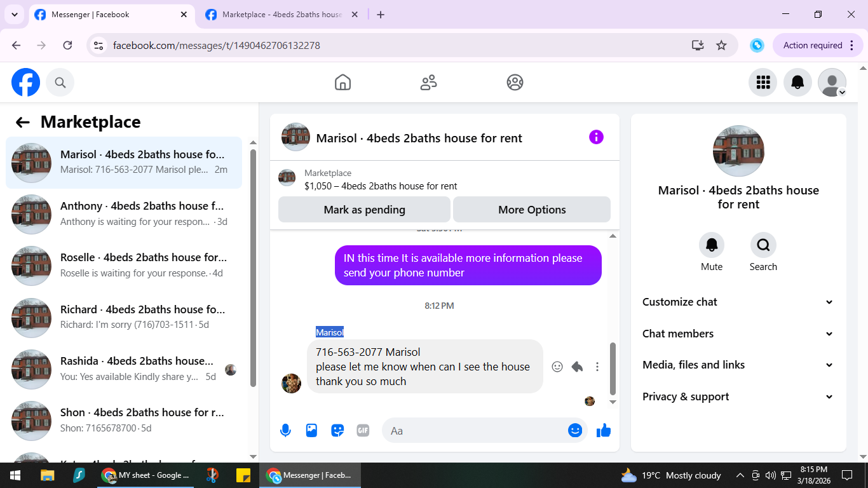Go to the Home feed icon
Screen dimensions: 868x488
pyautogui.click(x=342, y=83)
